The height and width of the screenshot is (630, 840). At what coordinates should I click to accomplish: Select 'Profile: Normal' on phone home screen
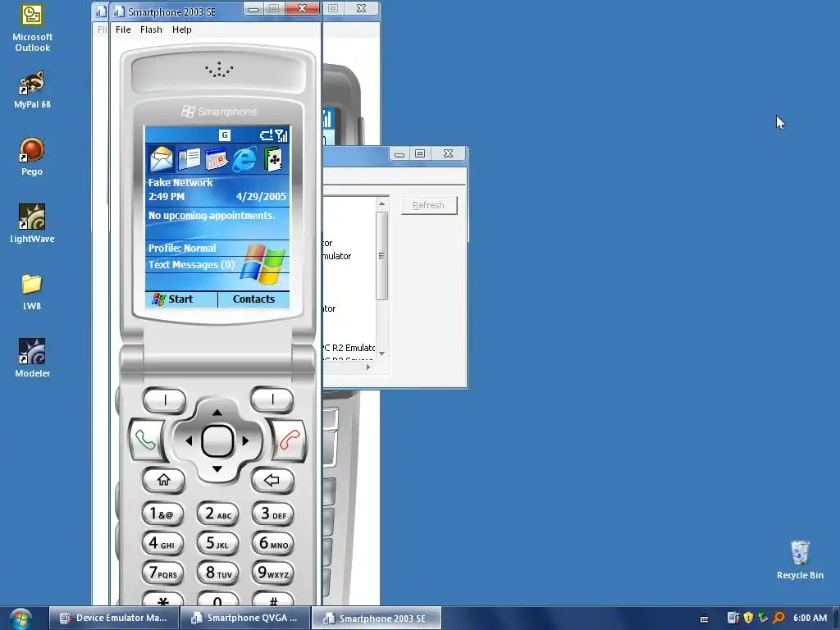[x=182, y=248]
